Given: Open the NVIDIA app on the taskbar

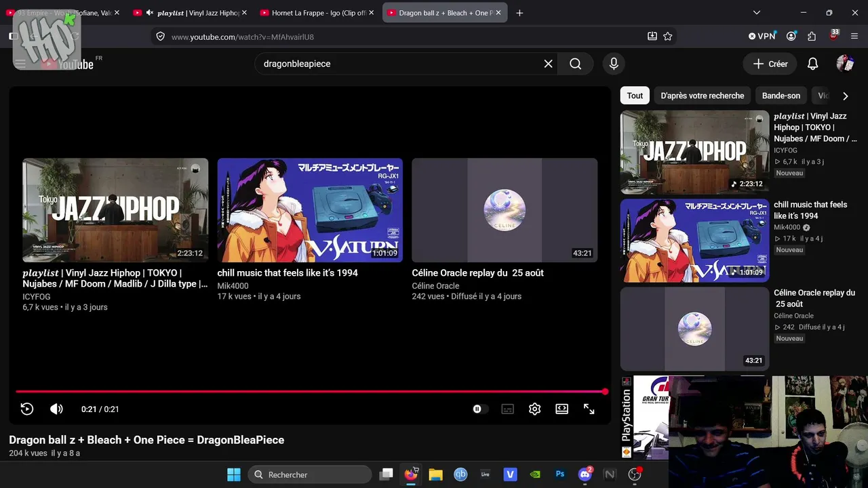Looking at the screenshot, I should [x=535, y=474].
